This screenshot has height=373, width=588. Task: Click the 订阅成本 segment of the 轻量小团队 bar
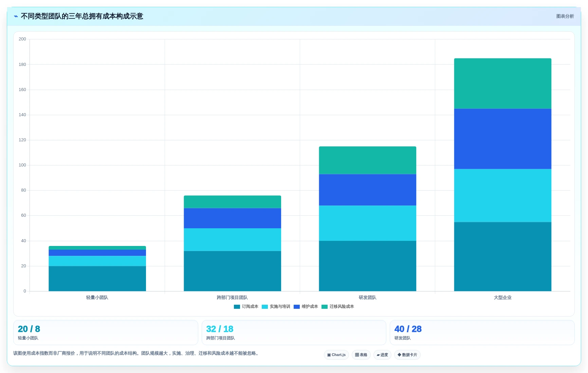coord(97,279)
